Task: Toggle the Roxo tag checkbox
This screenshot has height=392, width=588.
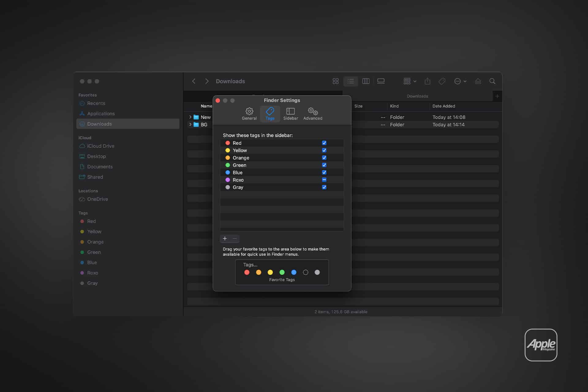Action: 324,180
